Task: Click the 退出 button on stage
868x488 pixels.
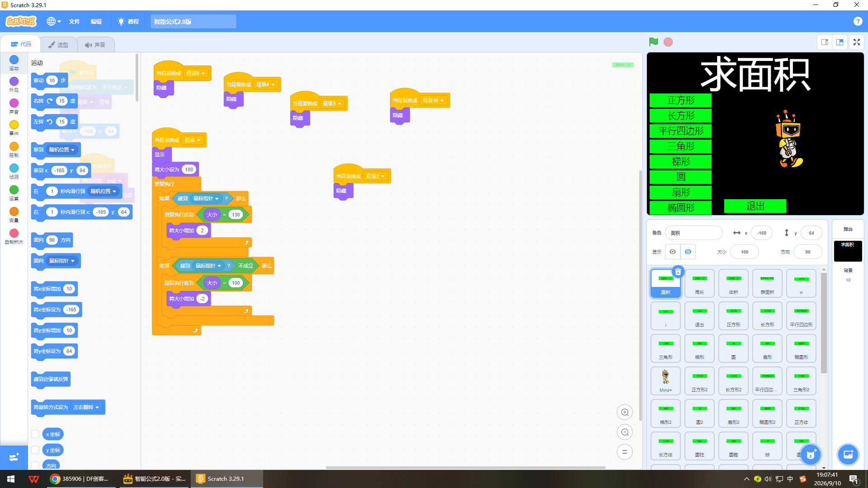Action: pos(755,206)
